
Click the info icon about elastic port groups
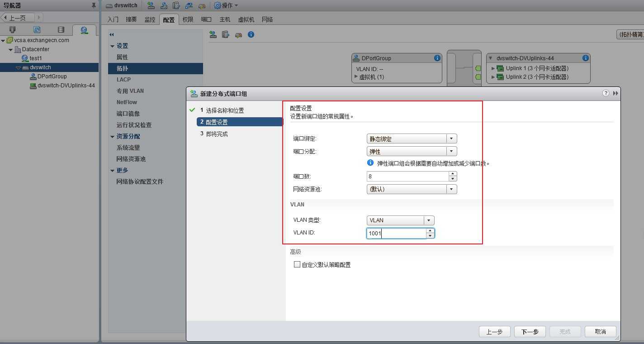[370, 162]
